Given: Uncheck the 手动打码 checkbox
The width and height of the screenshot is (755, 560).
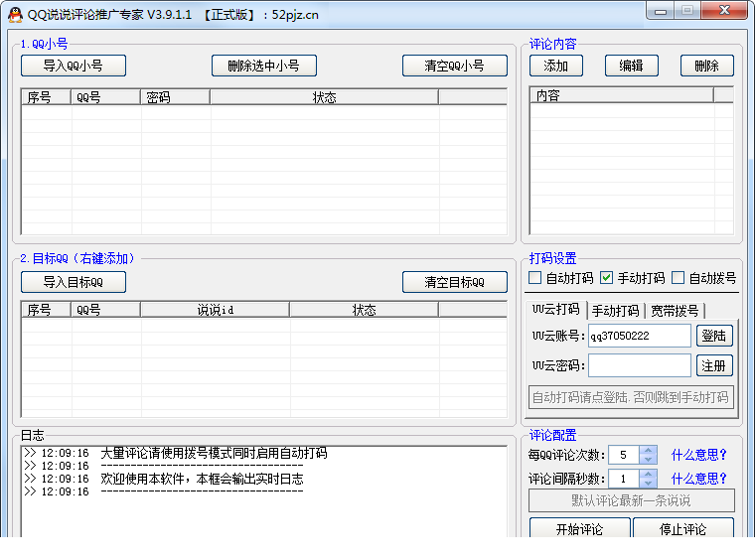Looking at the screenshot, I should point(607,278).
